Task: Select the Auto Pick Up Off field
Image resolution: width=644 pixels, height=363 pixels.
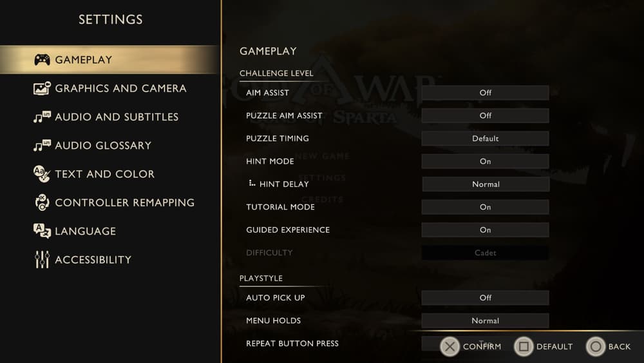Action: pos(485,298)
